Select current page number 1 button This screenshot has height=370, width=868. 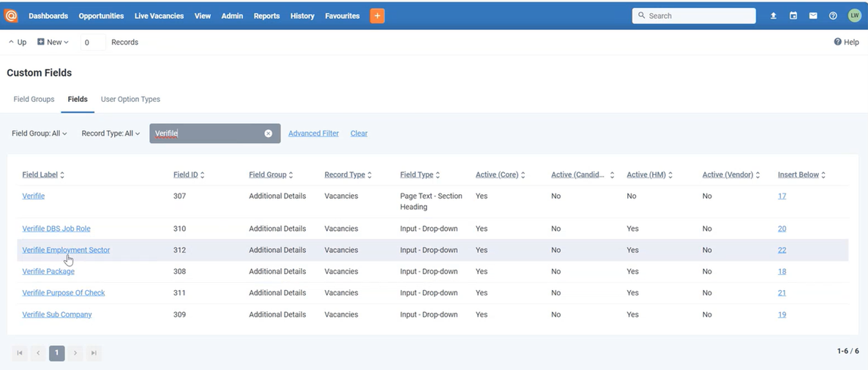56,353
